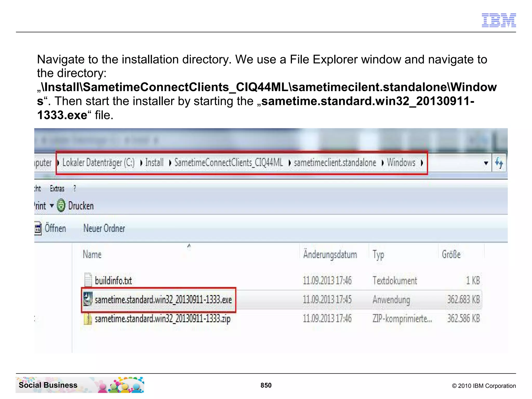Expand arrow before Install breadcrumb

[x=141, y=163]
